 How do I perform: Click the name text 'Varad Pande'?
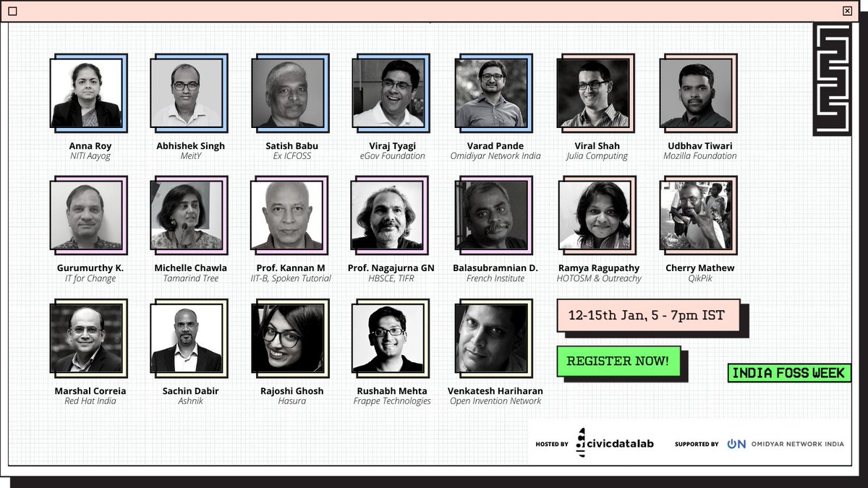(x=495, y=145)
